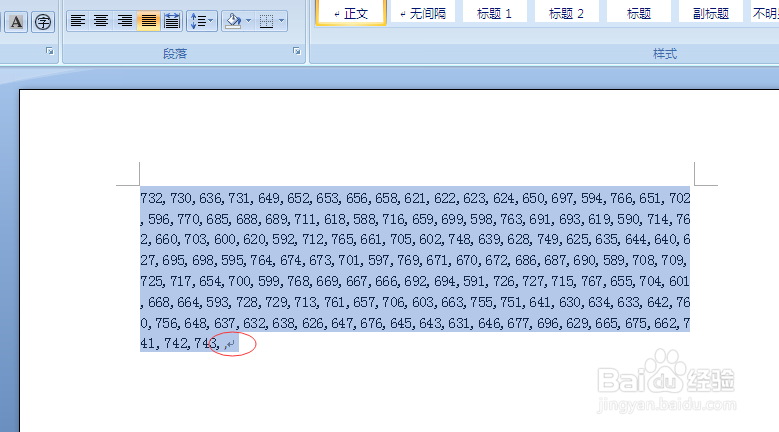Click the number 732 in the document
This screenshot has width=779, height=432.
pyautogui.click(x=152, y=198)
